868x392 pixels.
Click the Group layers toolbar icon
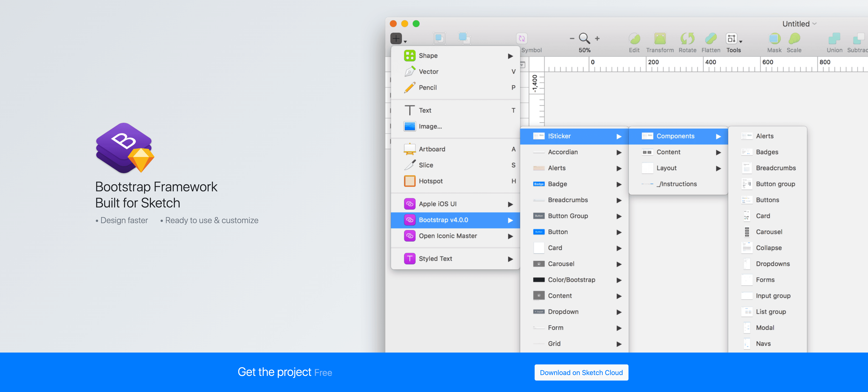coord(439,38)
